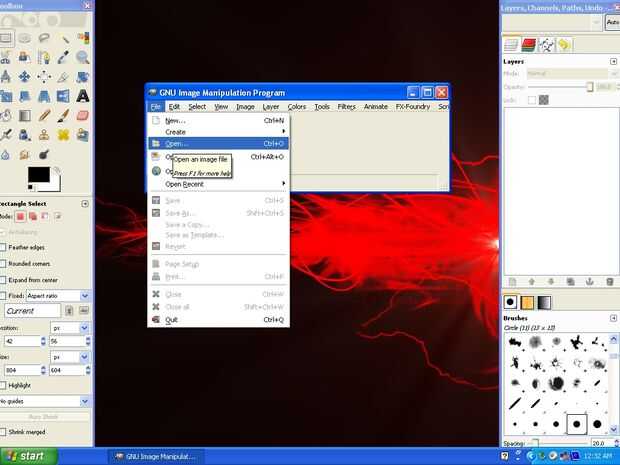Open the Edit menu
Screen dimensions: 620x465
click(x=174, y=107)
